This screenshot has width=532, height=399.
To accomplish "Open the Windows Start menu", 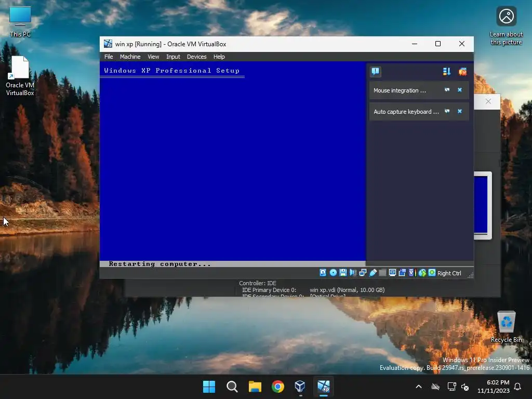I will 209,387.
